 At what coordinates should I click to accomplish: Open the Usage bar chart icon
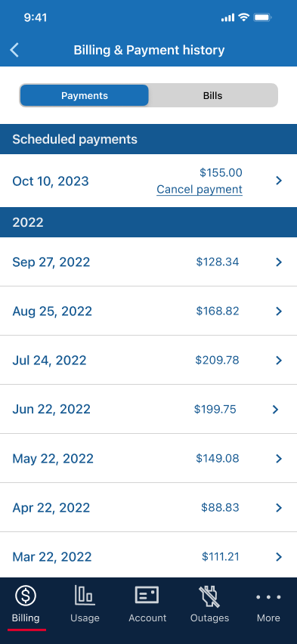(x=85, y=595)
